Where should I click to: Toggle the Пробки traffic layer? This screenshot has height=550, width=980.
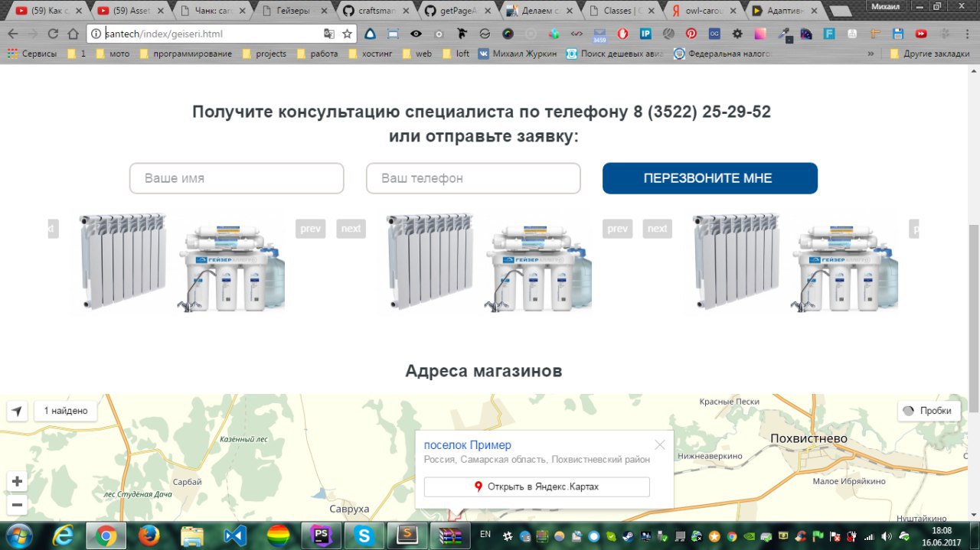point(929,411)
